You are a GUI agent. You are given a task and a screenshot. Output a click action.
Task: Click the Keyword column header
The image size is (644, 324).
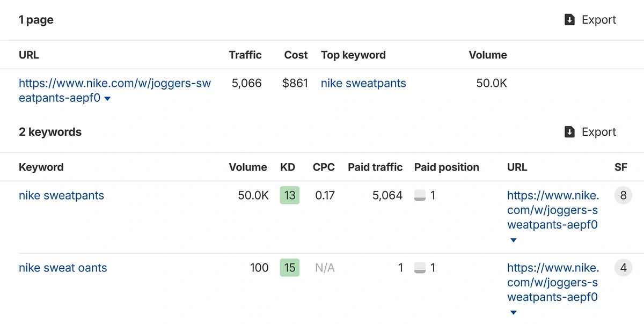[41, 167]
